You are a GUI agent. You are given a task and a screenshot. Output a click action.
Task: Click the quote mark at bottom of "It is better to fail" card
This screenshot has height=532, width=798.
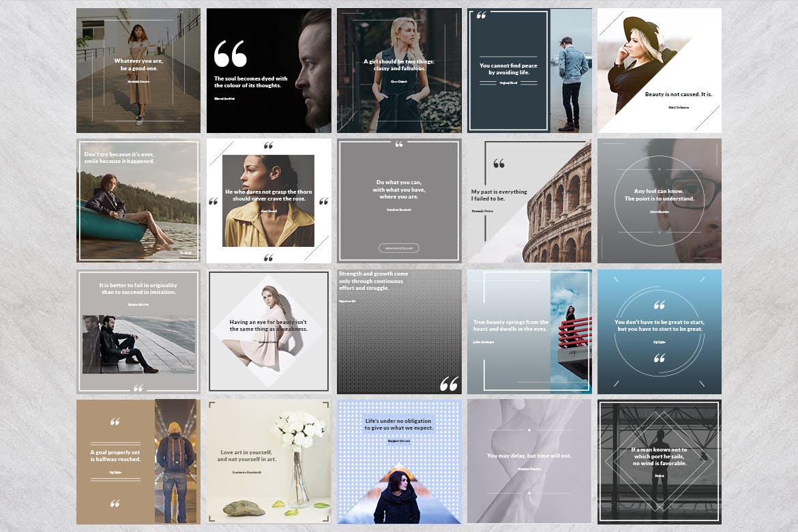[138, 388]
